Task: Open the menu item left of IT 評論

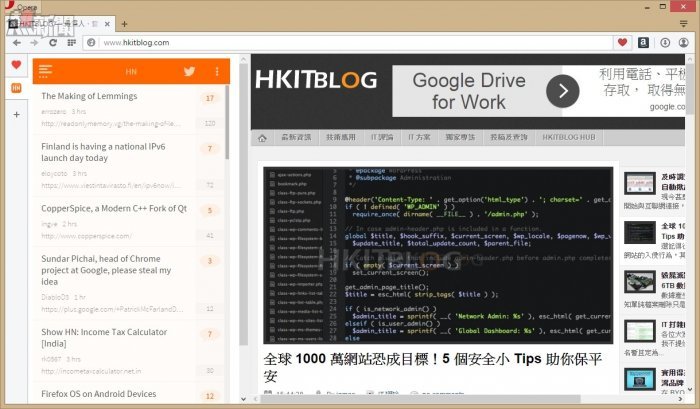Action: click(x=341, y=138)
